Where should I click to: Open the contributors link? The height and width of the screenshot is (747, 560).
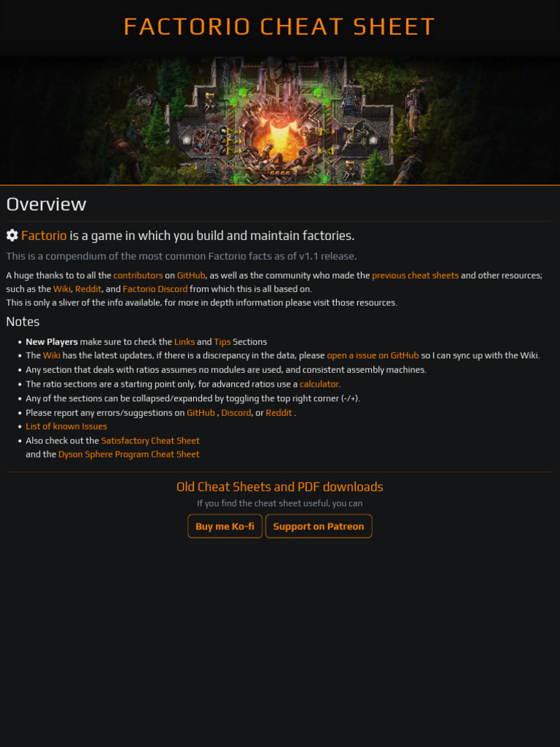[x=138, y=275]
